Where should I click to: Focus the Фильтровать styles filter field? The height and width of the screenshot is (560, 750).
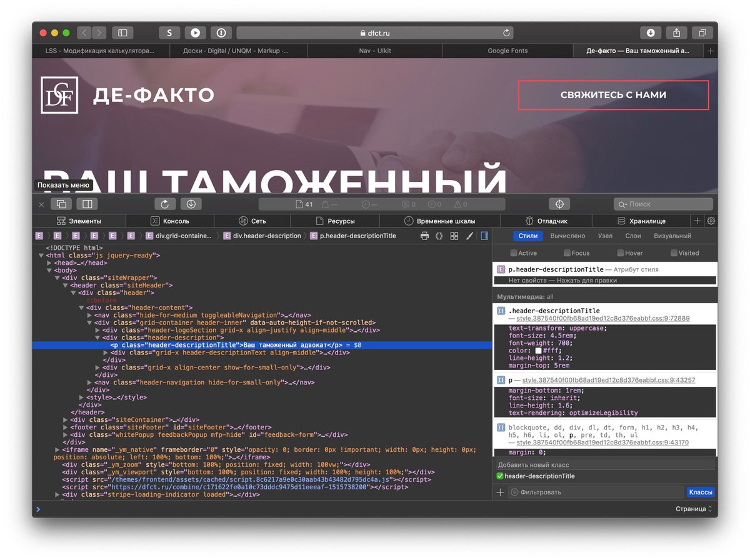click(595, 492)
